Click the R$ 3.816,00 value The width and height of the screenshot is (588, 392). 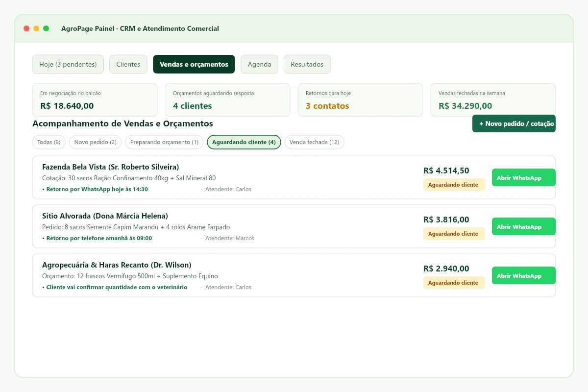click(446, 220)
